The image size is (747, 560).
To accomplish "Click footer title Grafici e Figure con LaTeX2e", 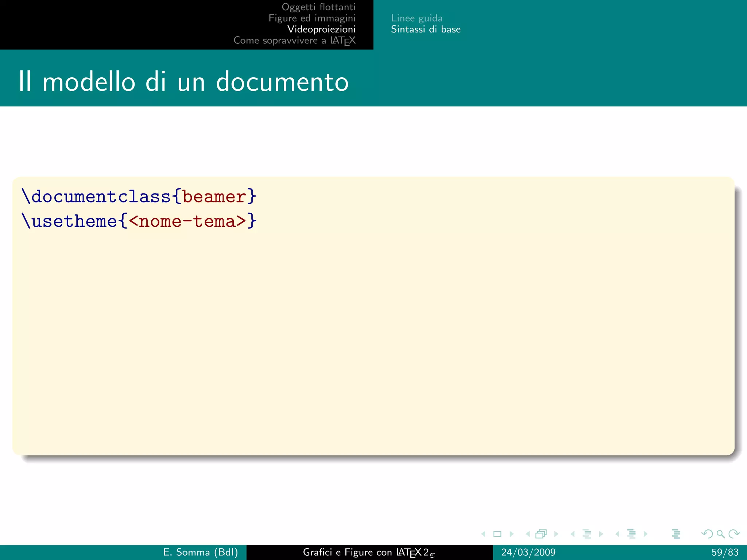I will (x=369, y=553).
